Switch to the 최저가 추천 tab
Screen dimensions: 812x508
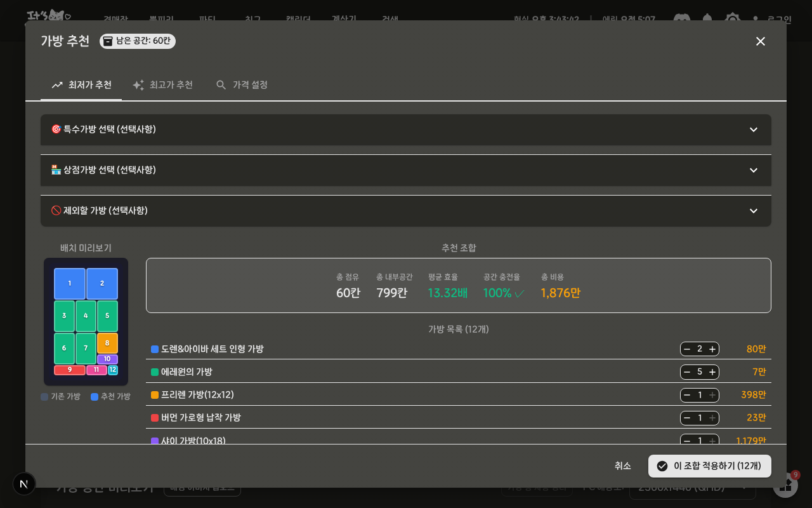coord(81,85)
